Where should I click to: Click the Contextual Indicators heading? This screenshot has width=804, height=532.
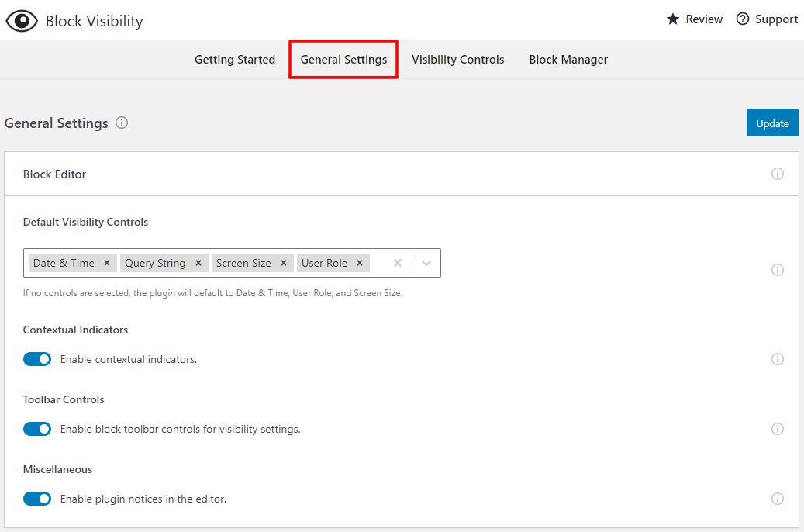[x=75, y=330]
